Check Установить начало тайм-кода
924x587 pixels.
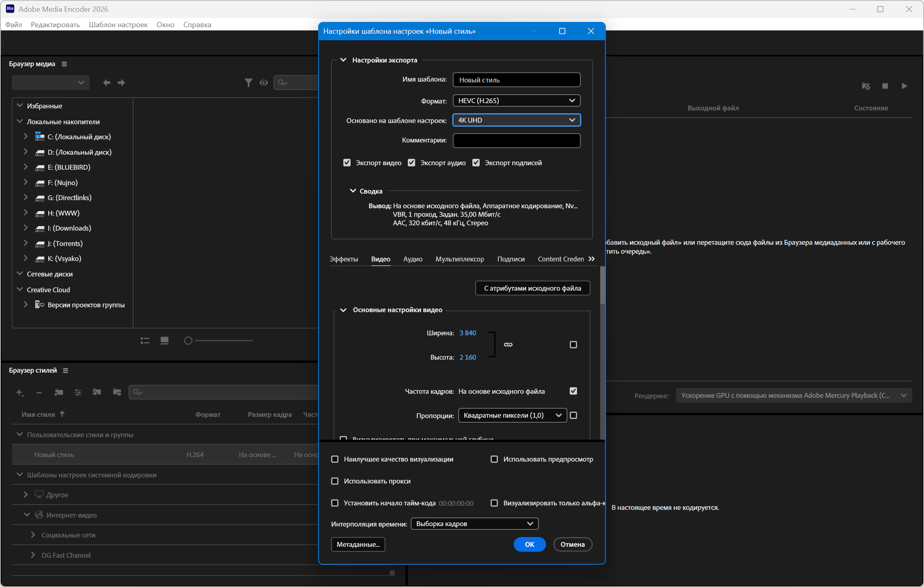coord(335,503)
